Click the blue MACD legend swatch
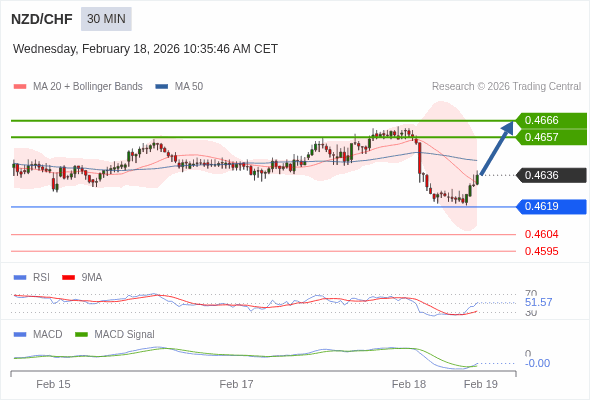The image size is (590, 400). click(x=20, y=335)
